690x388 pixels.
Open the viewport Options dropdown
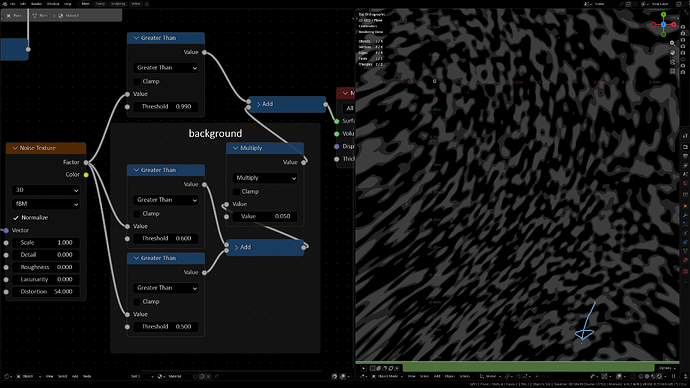667,368
